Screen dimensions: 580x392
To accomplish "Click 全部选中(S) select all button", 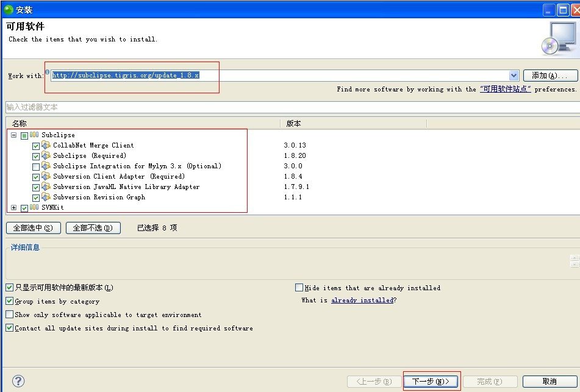I will tap(33, 228).
